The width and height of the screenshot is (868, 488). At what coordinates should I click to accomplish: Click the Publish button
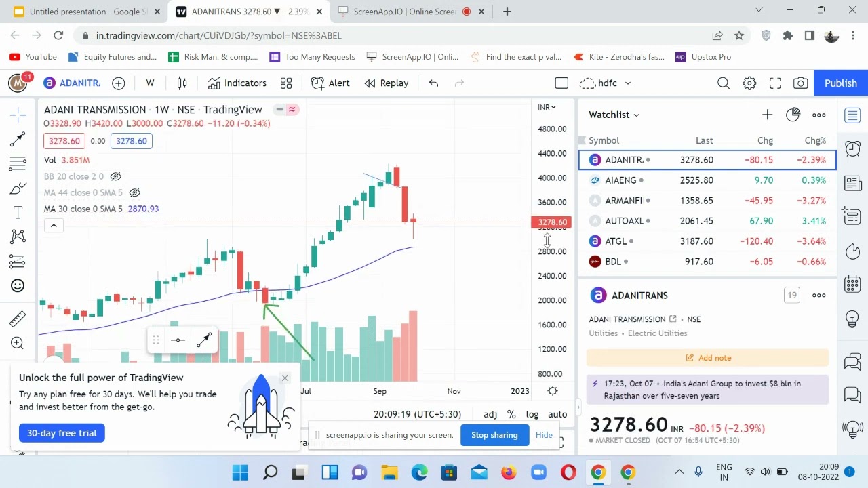coord(841,83)
